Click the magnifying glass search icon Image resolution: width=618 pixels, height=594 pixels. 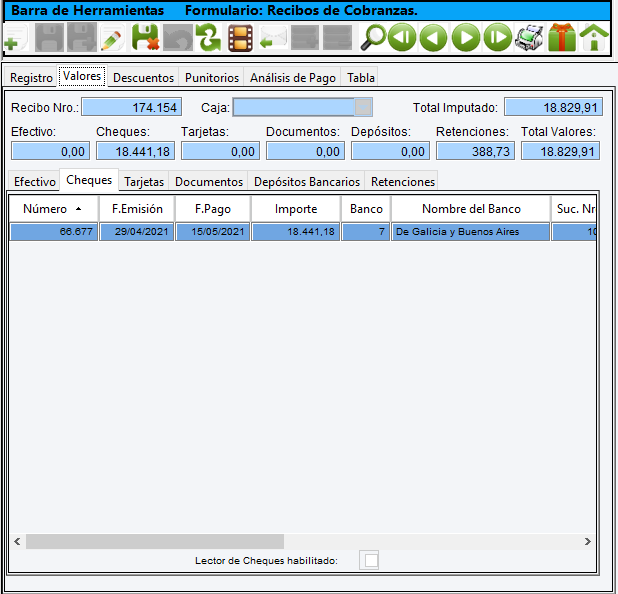pyautogui.click(x=372, y=38)
